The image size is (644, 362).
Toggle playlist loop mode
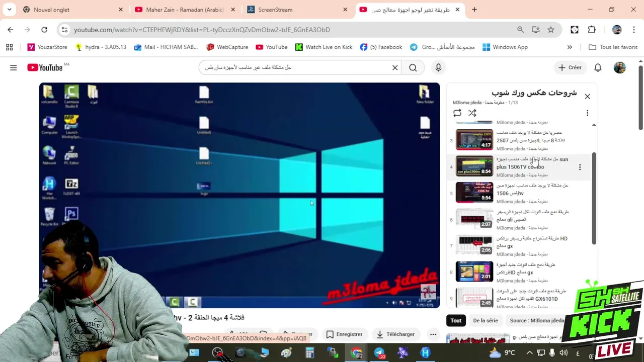click(457, 113)
